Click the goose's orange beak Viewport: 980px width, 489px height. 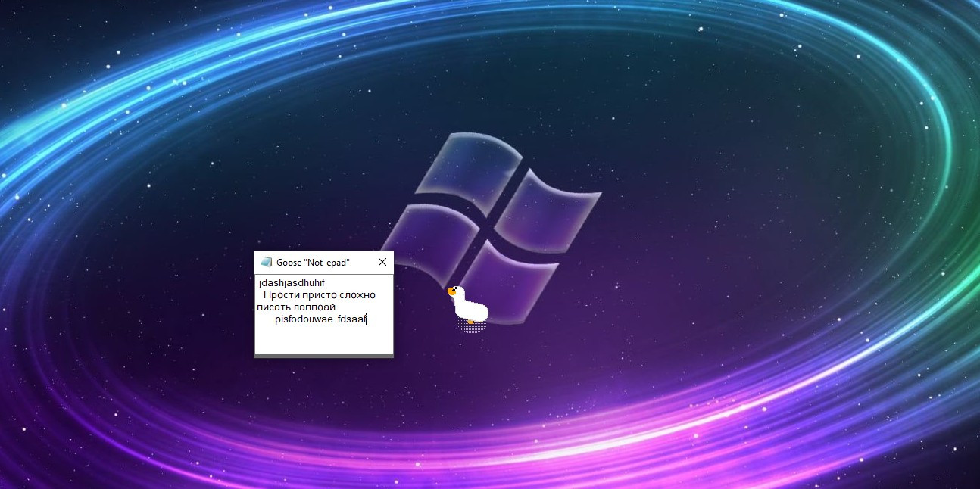coord(450,290)
